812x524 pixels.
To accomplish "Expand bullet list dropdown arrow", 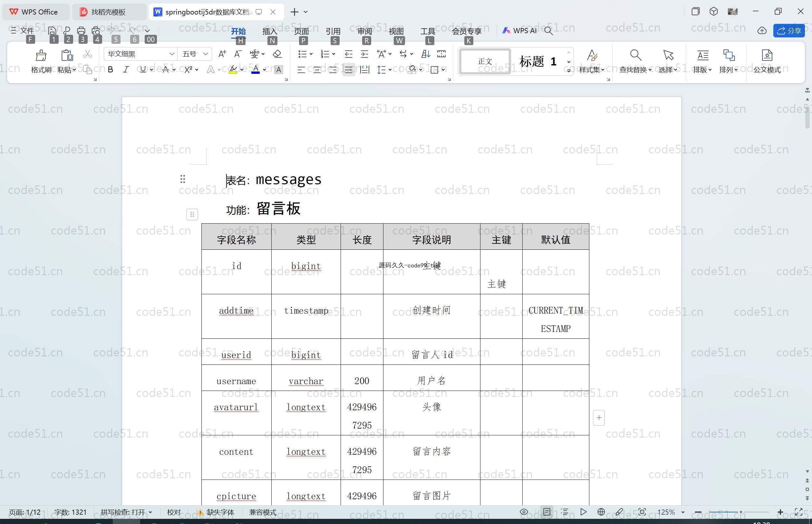I will [x=311, y=54].
